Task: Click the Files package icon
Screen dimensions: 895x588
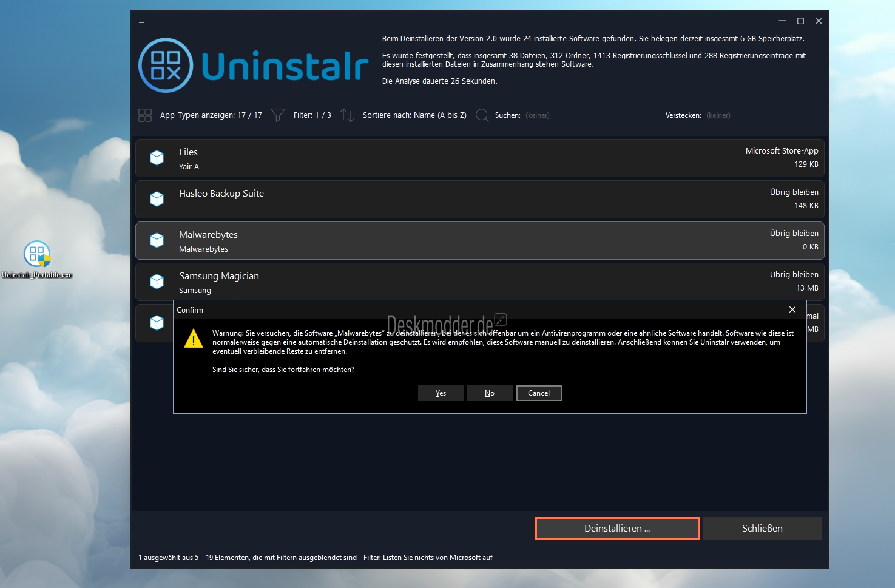Action: pyautogui.click(x=157, y=158)
